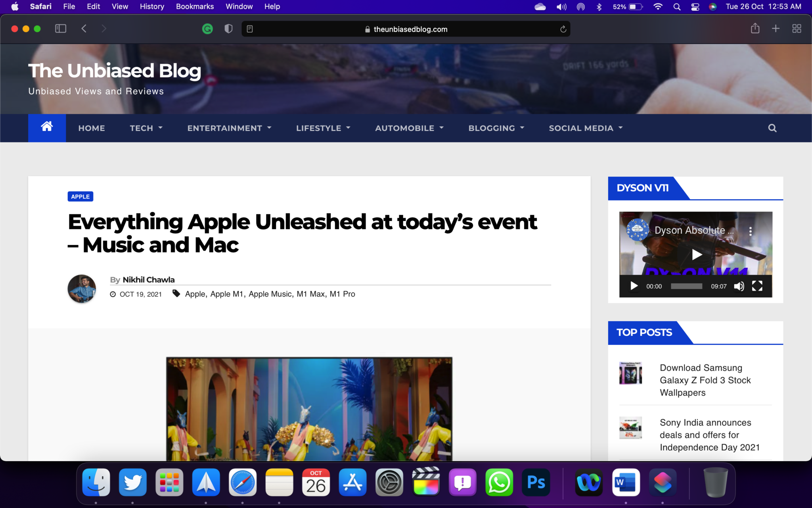Click the theunbiasedblog.com address field
The width and height of the screenshot is (812, 508).
click(406, 29)
